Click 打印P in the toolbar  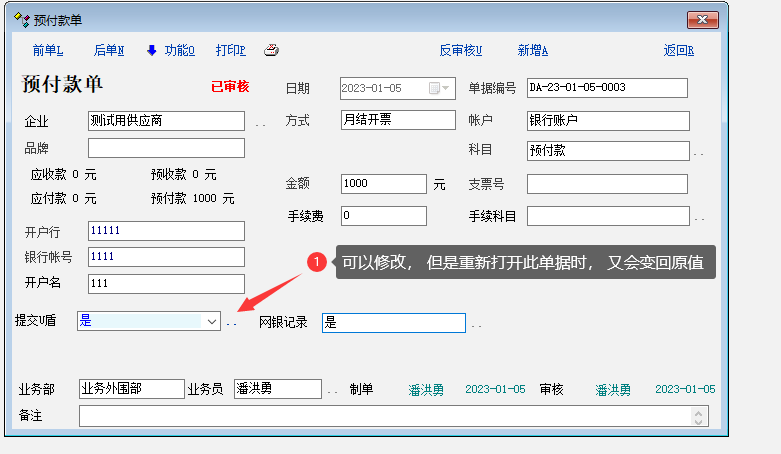pos(230,50)
